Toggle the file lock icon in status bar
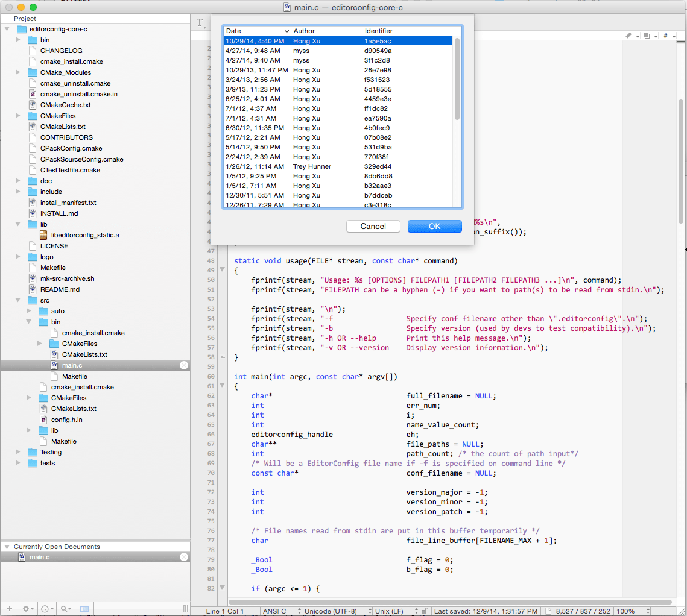687x616 pixels. coord(425,611)
